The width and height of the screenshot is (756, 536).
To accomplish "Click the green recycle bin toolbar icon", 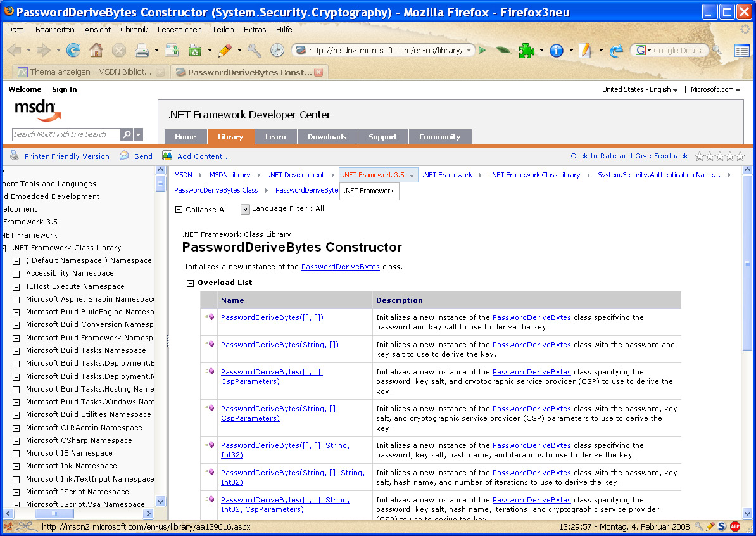I will tap(195, 50).
